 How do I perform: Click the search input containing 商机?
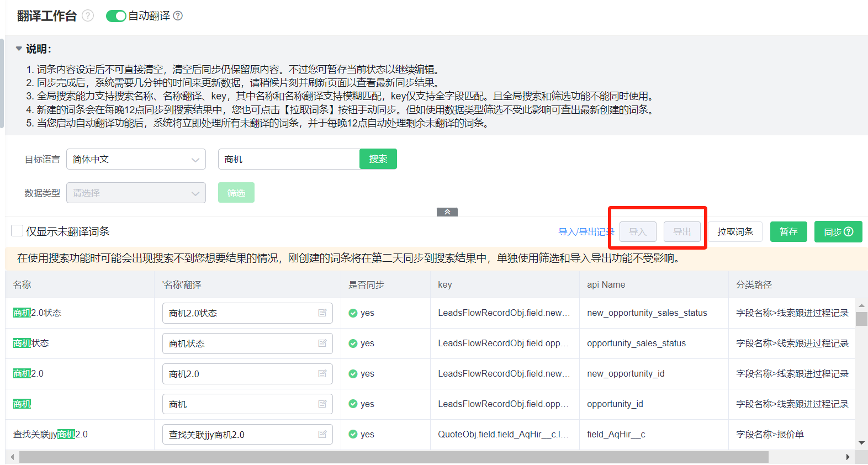289,159
